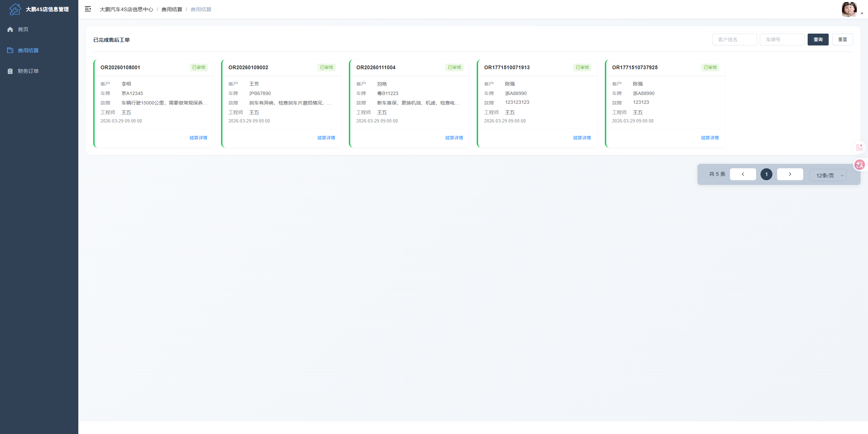Viewport: 868px width, 434px height.
Task: Click customer name 王芳
Action: tap(254, 84)
